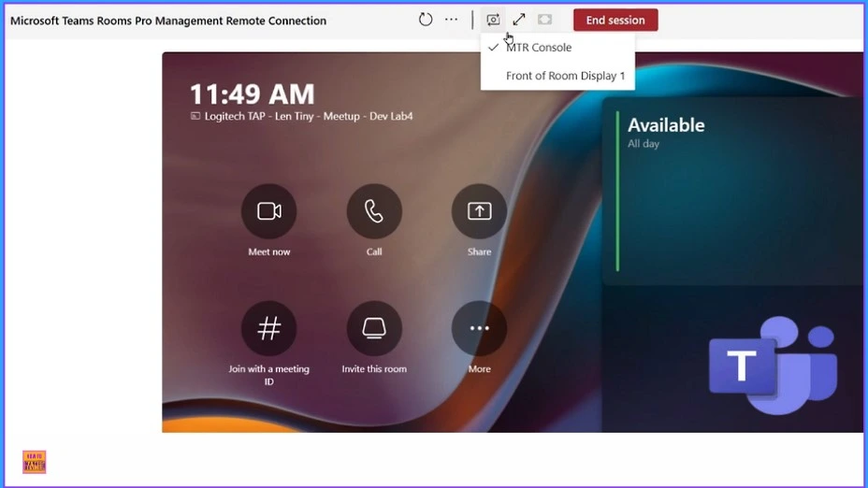Click the 11:49 AM clock text

(x=252, y=94)
